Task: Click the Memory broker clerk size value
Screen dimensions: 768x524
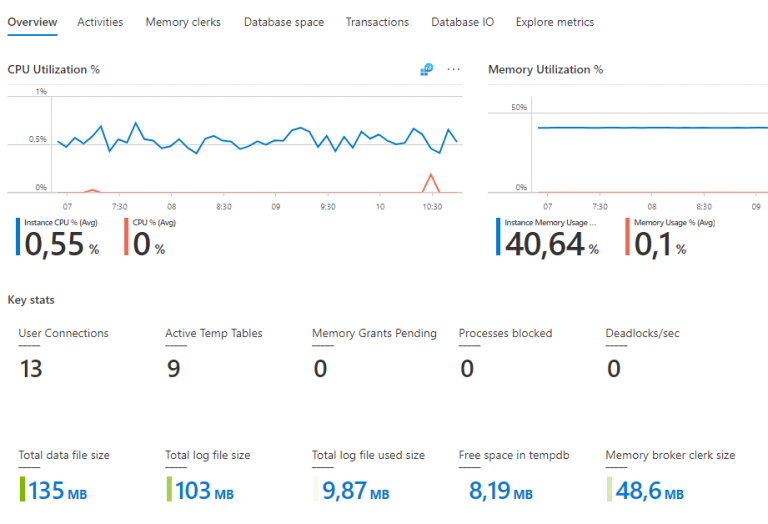Action: (648, 490)
